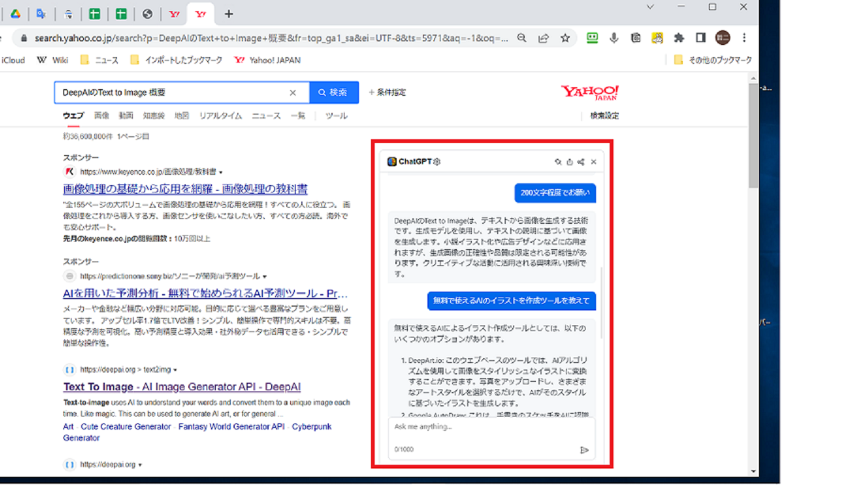Image resolution: width=868 pixels, height=488 pixels.
Task: Click the blue 検索 button
Action: [x=334, y=93]
